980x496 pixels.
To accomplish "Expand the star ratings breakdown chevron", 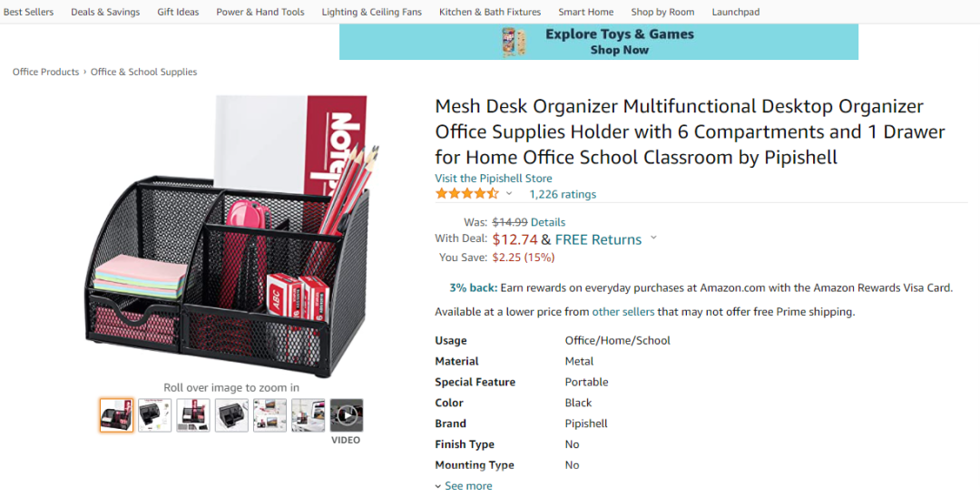I will click(x=509, y=194).
